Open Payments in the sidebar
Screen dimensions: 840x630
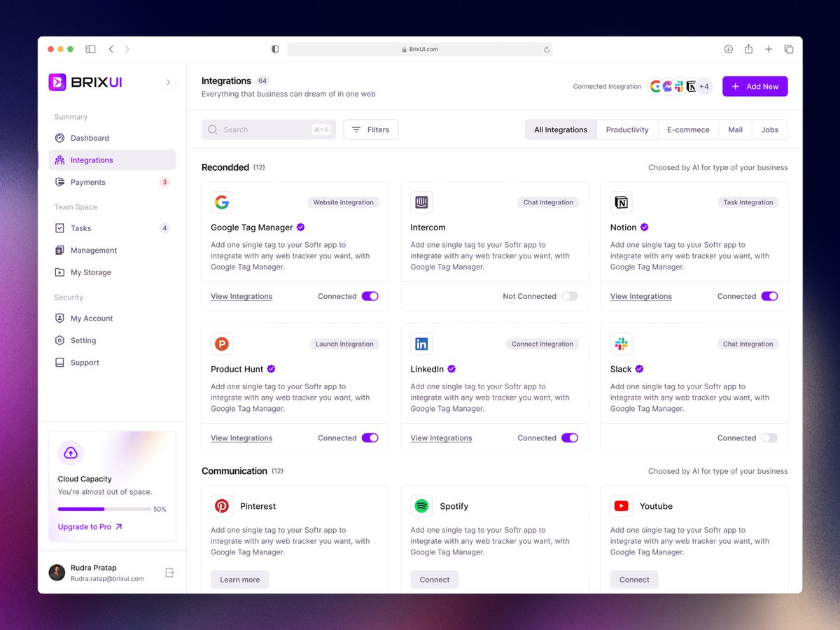112,182
